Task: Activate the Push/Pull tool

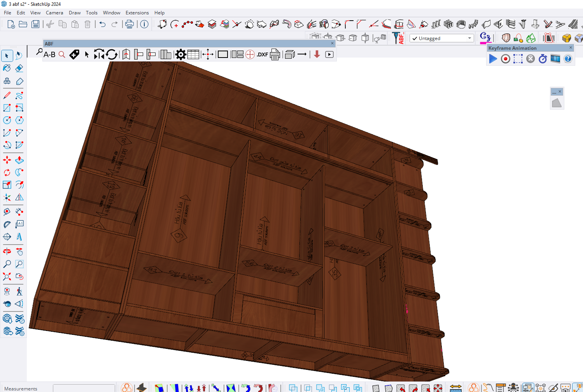Action: [19, 160]
